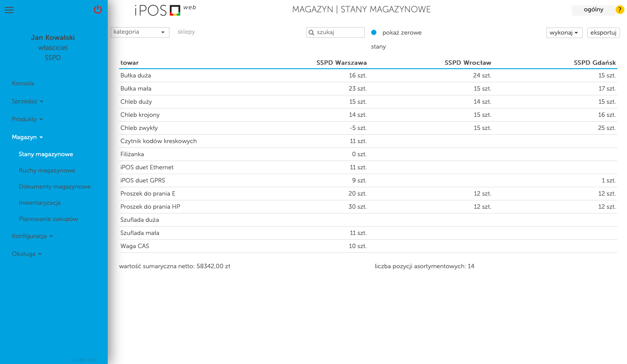Click the hamburger menu icon
This screenshot has width=627, height=364.
(9, 10)
